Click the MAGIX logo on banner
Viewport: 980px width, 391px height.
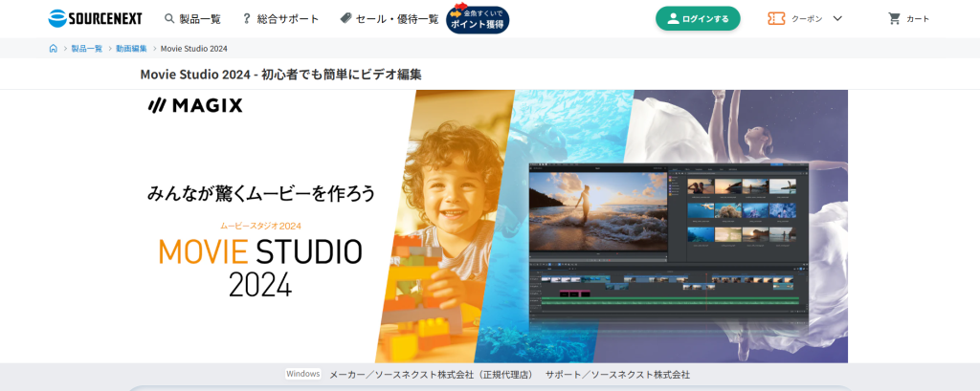click(195, 105)
